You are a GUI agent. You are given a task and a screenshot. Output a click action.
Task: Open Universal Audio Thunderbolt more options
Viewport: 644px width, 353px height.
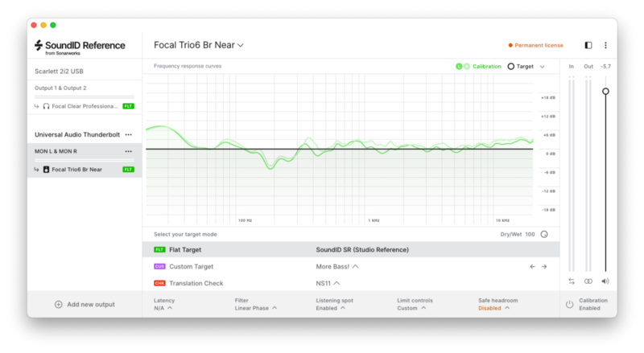pyautogui.click(x=129, y=134)
